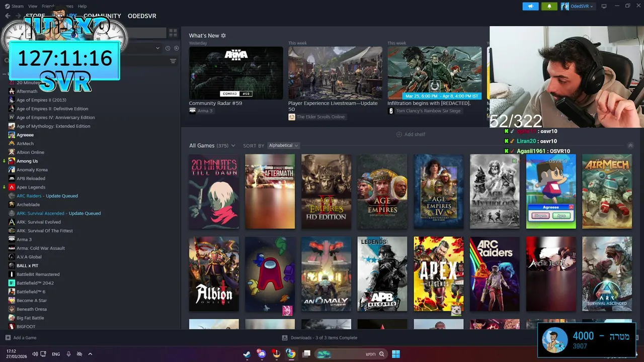Open the Help menu
The width and height of the screenshot is (644, 362).
click(82, 6)
